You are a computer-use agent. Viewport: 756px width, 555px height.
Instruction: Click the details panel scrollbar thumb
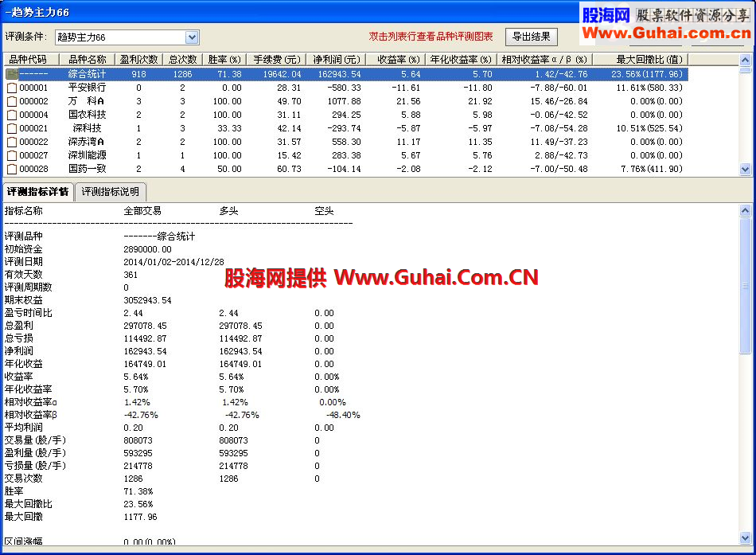pos(745,286)
